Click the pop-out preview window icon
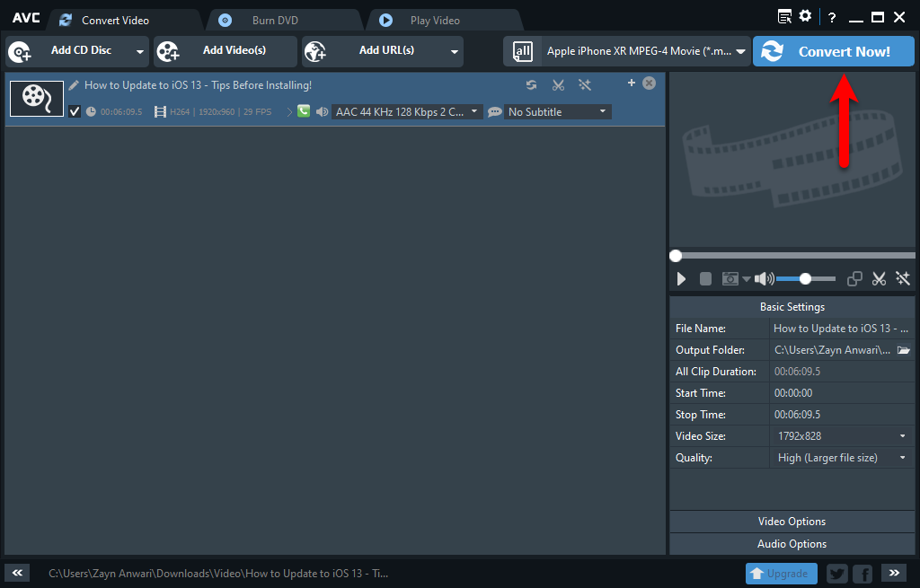920x588 pixels. [x=855, y=278]
